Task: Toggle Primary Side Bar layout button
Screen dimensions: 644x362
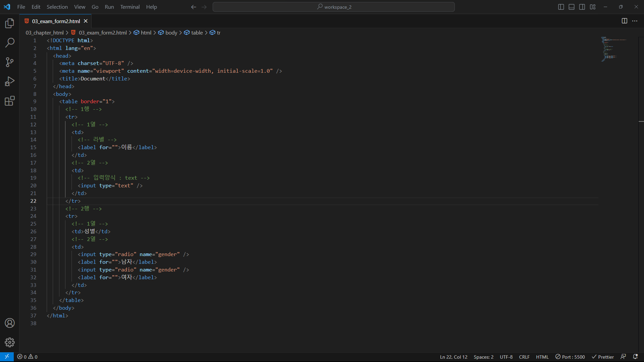Action: tap(561, 7)
